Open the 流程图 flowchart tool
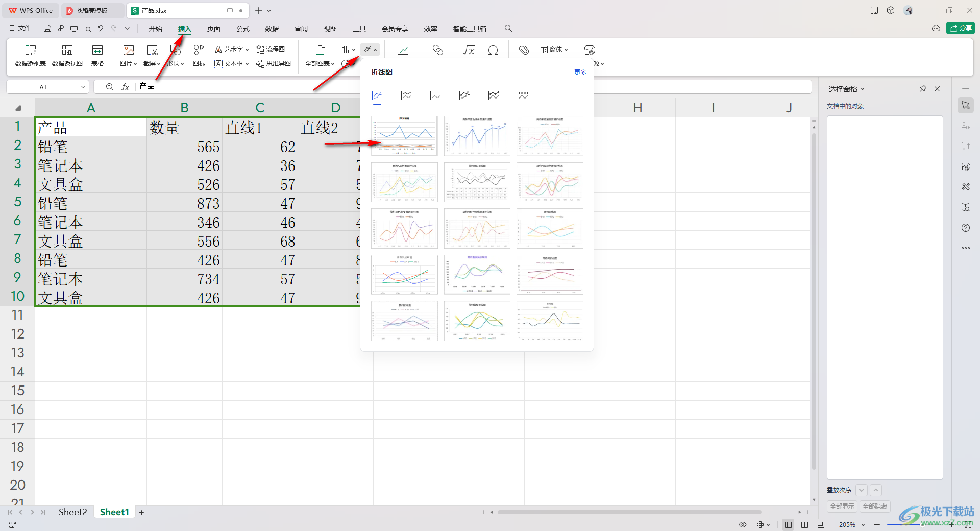The width and height of the screenshot is (980, 531). tap(271, 50)
